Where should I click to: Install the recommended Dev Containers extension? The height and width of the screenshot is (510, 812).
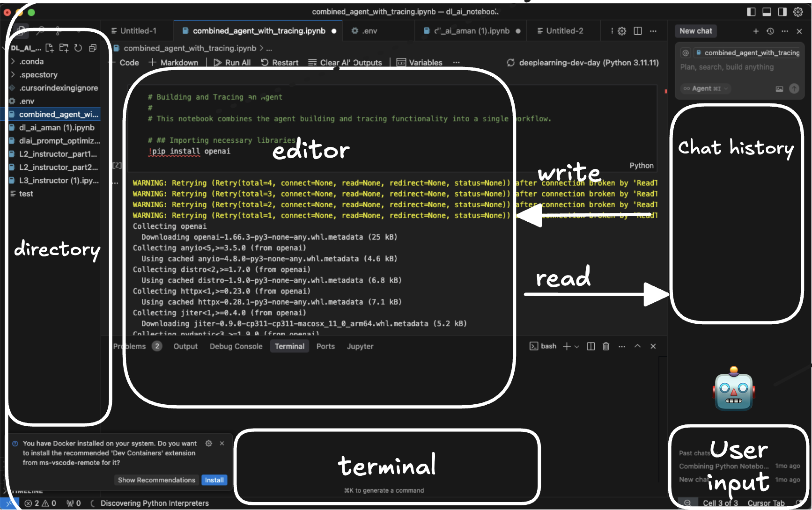pyautogui.click(x=214, y=480)
